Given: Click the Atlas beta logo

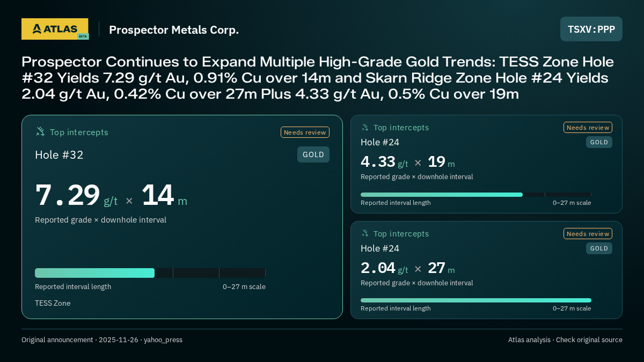Looking at the screenshot, I should point(55,29).
